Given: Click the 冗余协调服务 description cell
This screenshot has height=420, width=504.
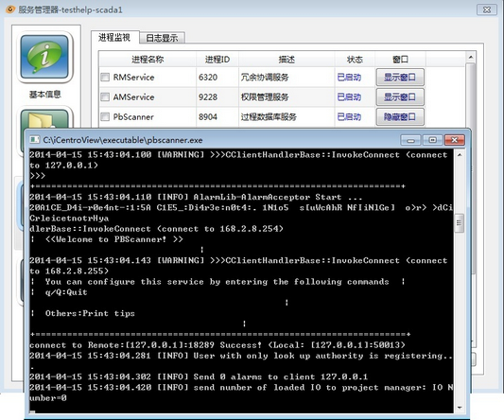Looking at the screenshot, I should coord(265,78).
